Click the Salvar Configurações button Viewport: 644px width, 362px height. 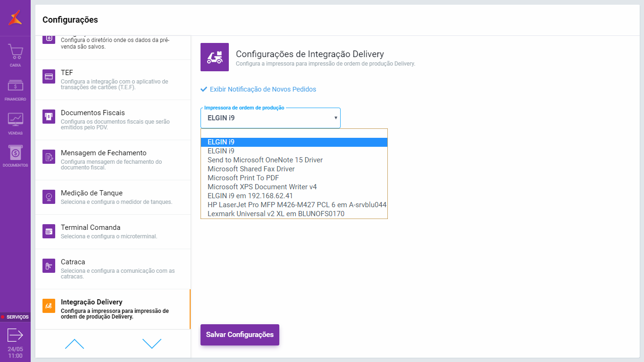pyautogui.click(x=240, y=335)
